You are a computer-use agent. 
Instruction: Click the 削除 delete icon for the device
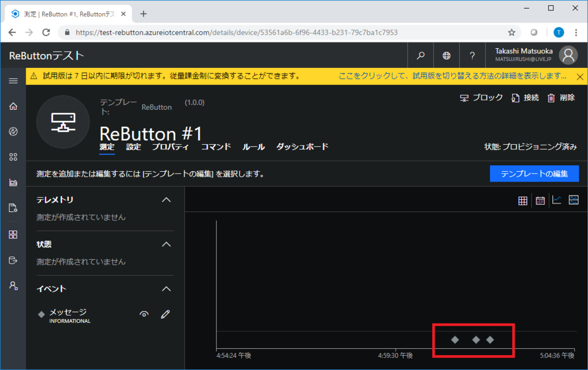point(562,97)
